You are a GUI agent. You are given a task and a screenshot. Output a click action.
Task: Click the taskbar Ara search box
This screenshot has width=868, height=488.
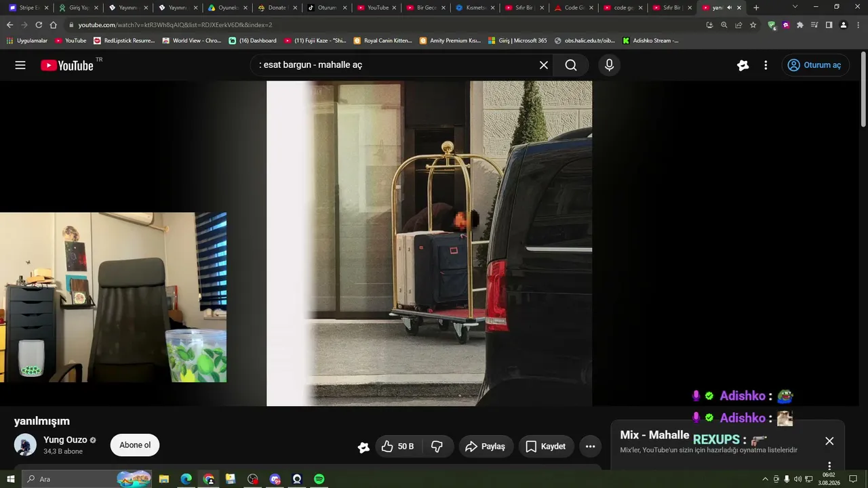pyautogui.click(x=88, y=479)
